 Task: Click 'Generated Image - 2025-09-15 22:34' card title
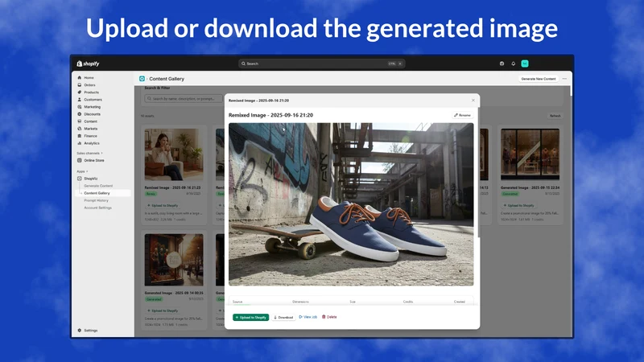tap(530, 187)
